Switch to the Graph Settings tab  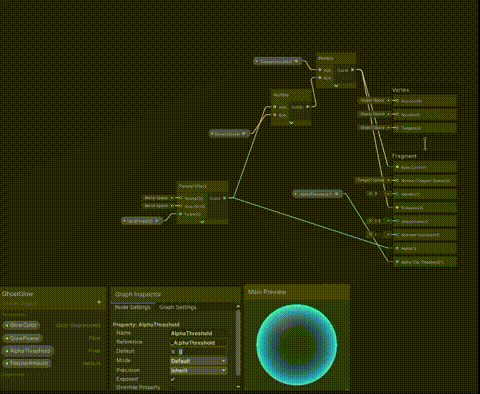178,307
